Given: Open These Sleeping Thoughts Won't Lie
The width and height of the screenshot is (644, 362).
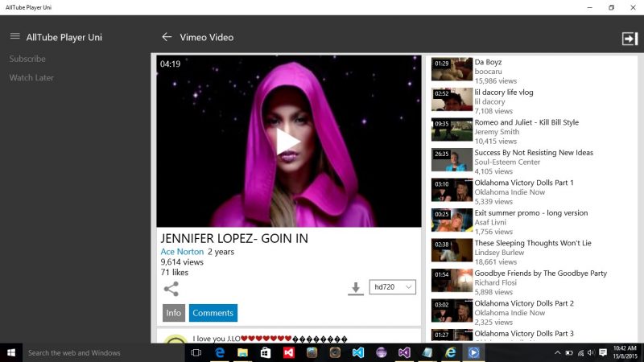Looking at the screenshot, I should click(x=533, y=243).
